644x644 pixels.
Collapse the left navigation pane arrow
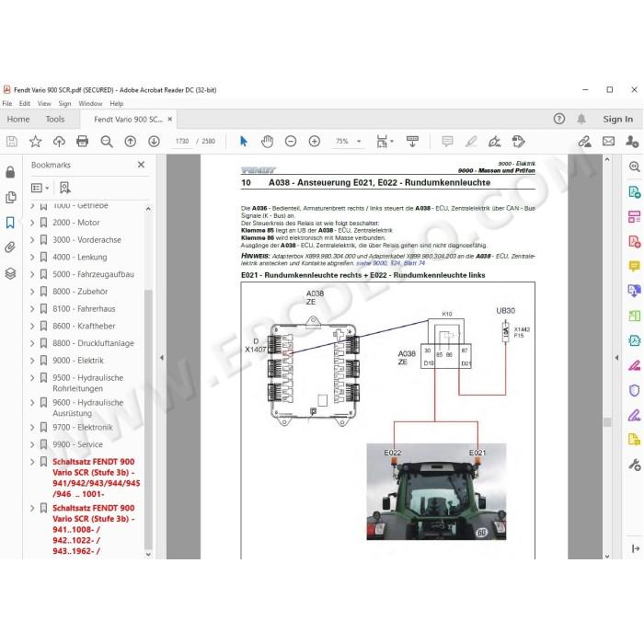point(162,358)
